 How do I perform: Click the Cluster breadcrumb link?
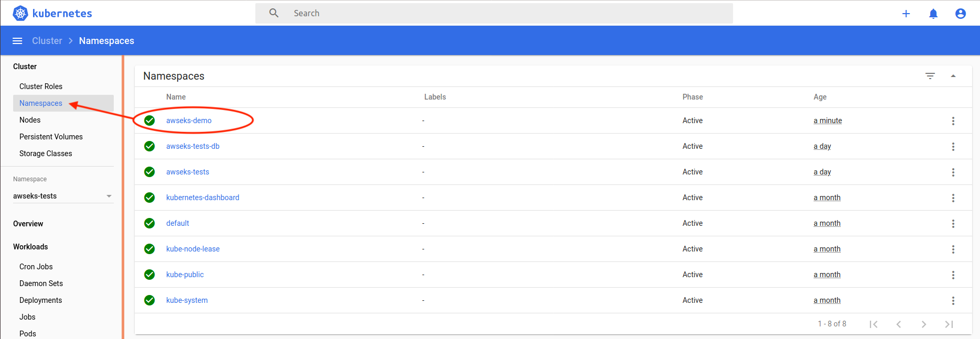tap(47, 41)
